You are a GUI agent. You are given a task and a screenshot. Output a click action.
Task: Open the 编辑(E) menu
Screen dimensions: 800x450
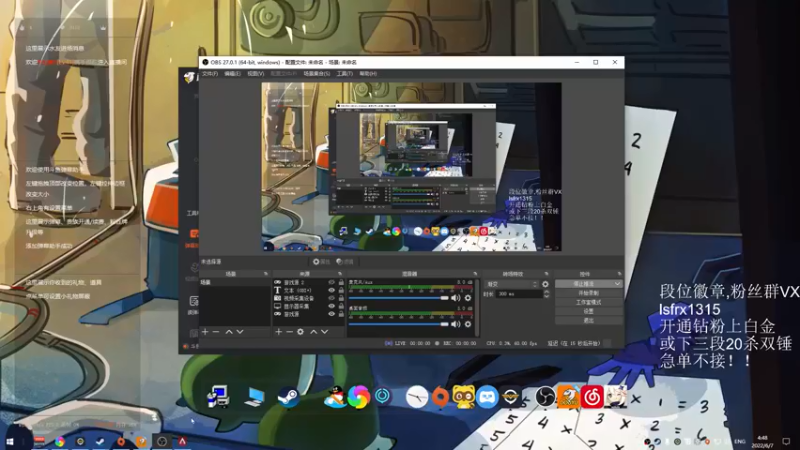point(232,74)
